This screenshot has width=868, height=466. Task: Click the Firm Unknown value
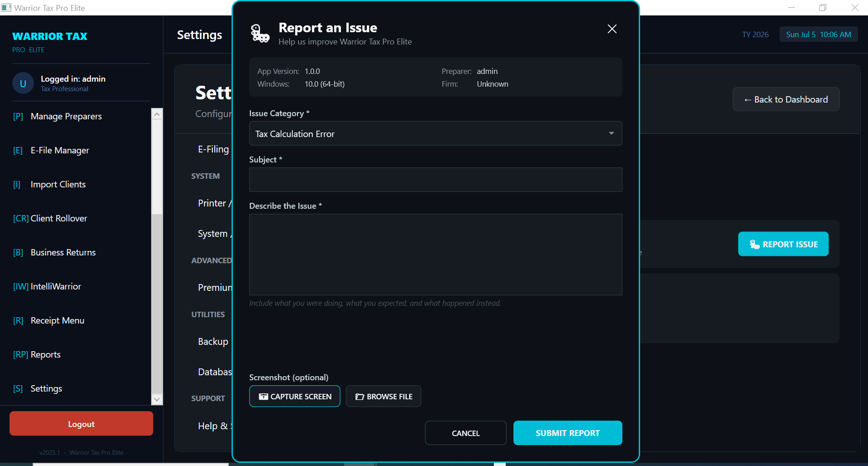(x=493, y=84)
